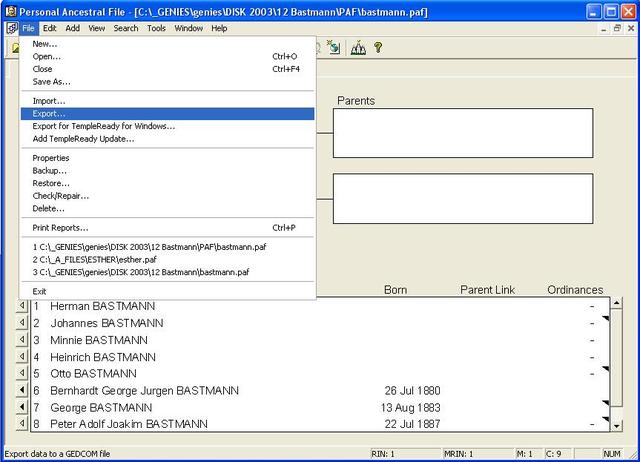Open the Tools menu
640x462 pixels.
tap(156, 28)
